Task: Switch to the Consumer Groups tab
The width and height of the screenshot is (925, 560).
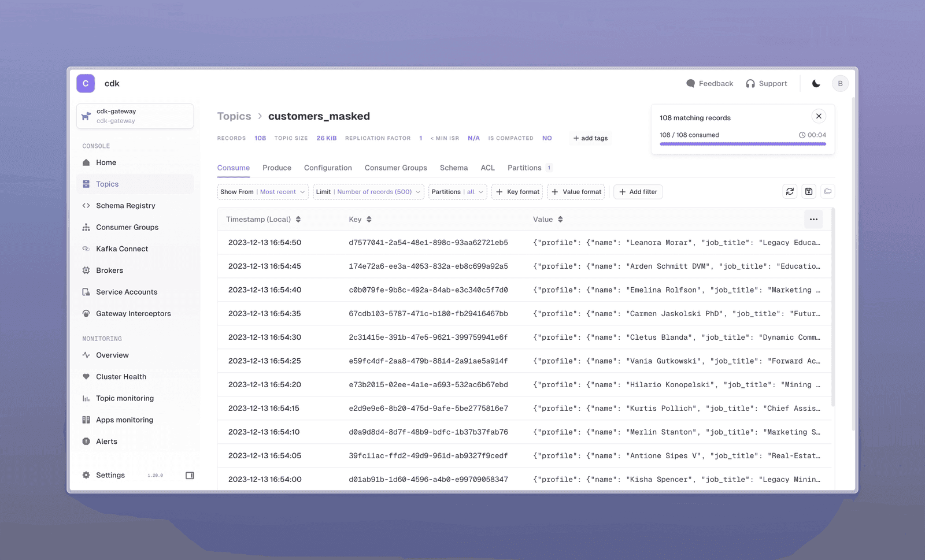Action: tap(395, 168)
